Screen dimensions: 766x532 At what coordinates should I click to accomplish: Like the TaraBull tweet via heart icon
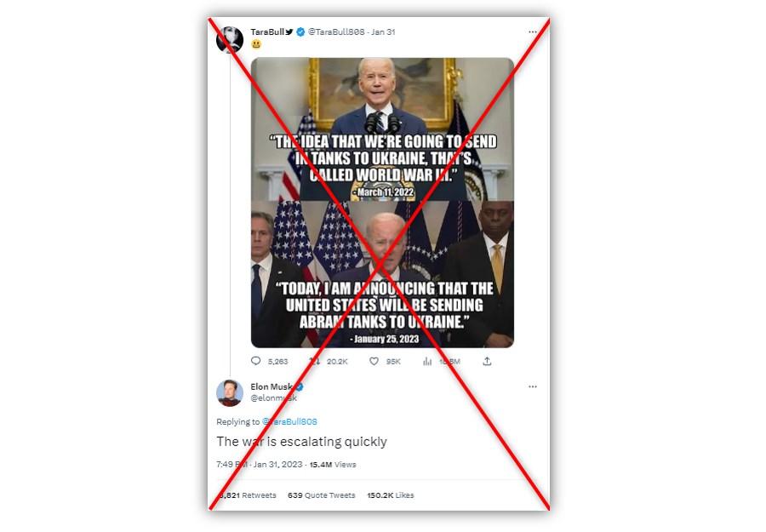pyautogui.click(x=374, y=361)
